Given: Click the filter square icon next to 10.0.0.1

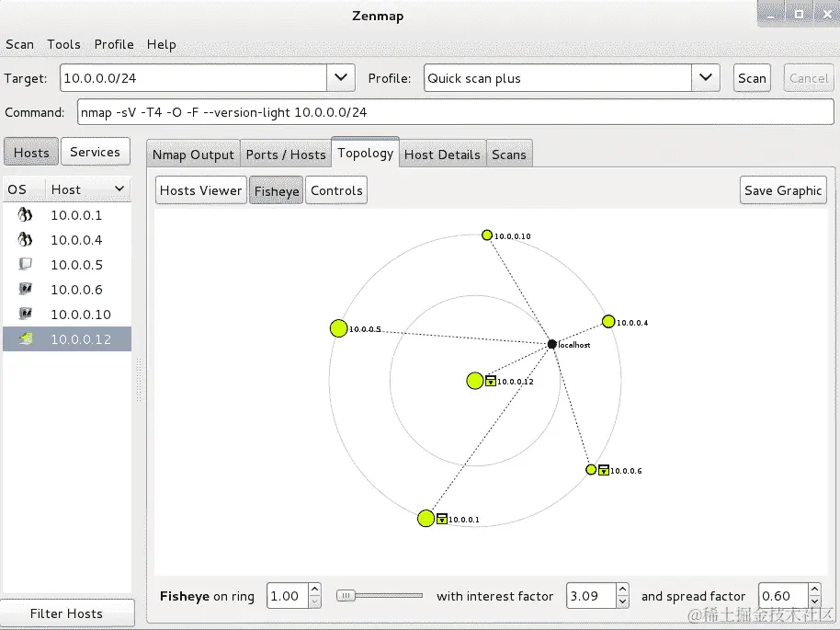Looking at the screenshot, I should pyautogui.click(x=441, y=519).
